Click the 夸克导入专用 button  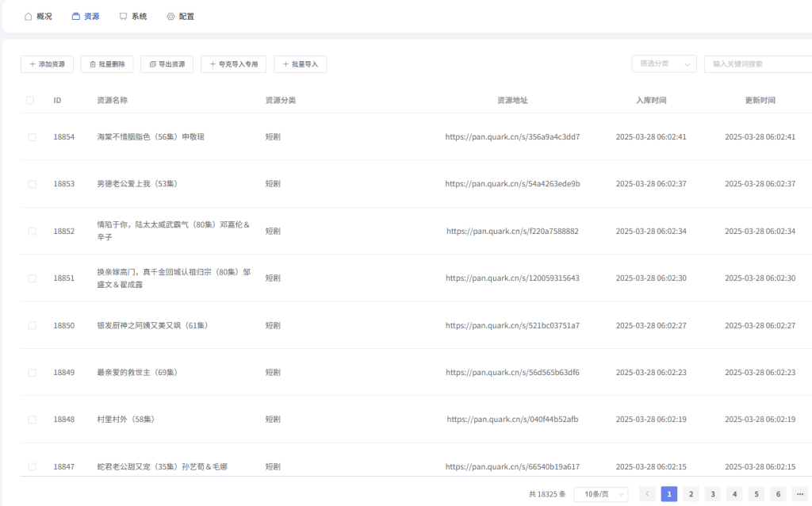click(233, 64)
